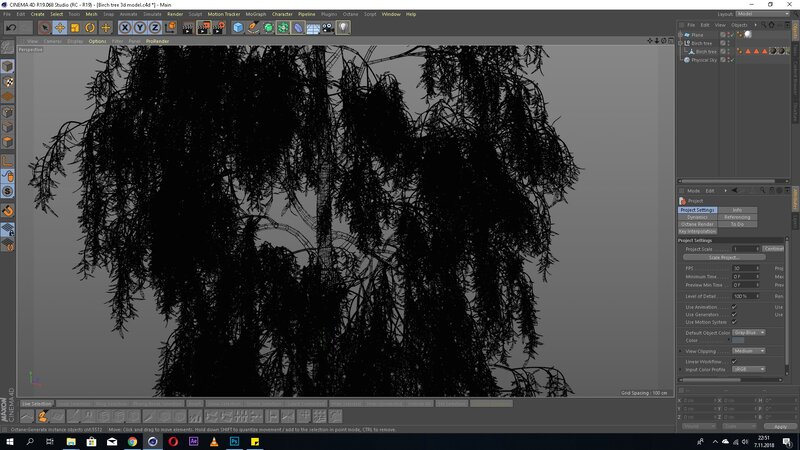This screenshot has width=800, height=450.
Task: Add a Cube primitive object
Action: [239, 28]
